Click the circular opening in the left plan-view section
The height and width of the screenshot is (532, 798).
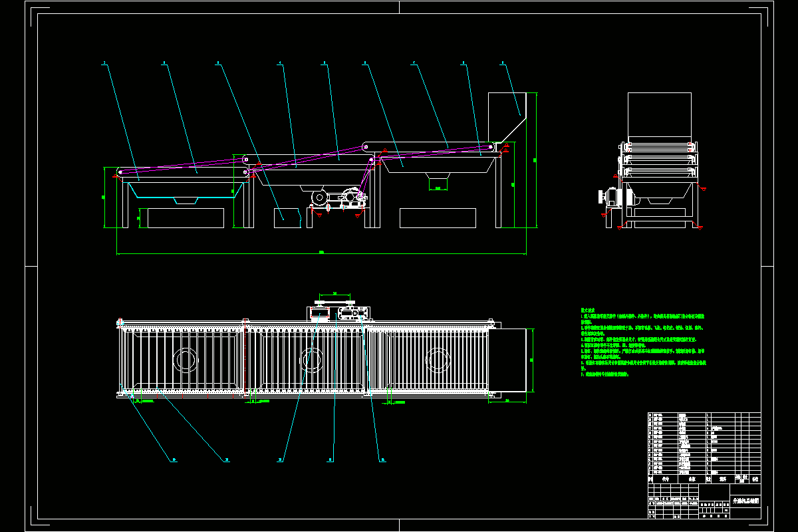186,360
